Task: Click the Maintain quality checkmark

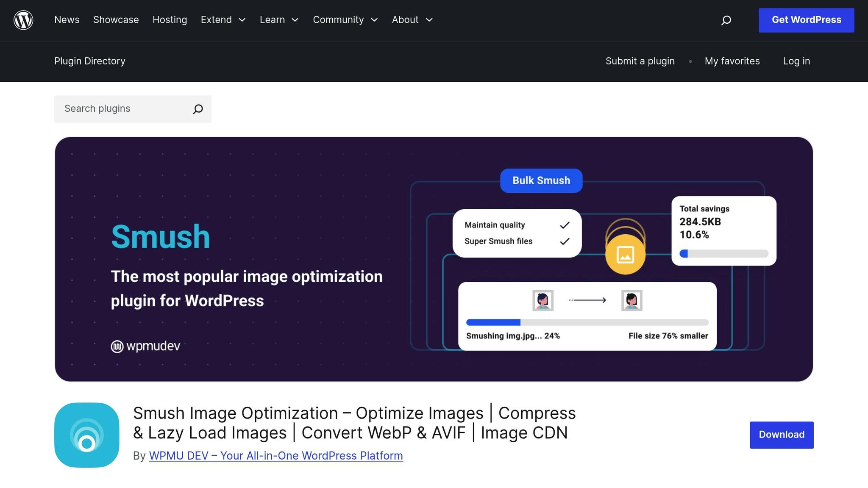Action: click(x=565, y=225)
